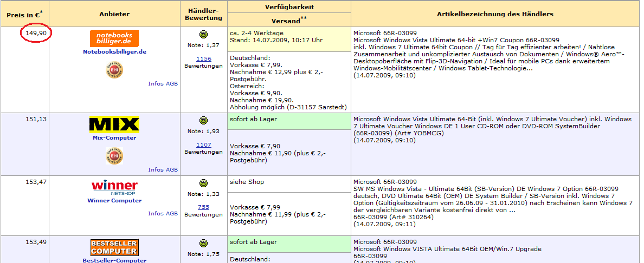The image size is (644, 263).
Task: Click 'Abholung möglich (D-31157 Sarstedt)' text
Action: pos(288,107)
